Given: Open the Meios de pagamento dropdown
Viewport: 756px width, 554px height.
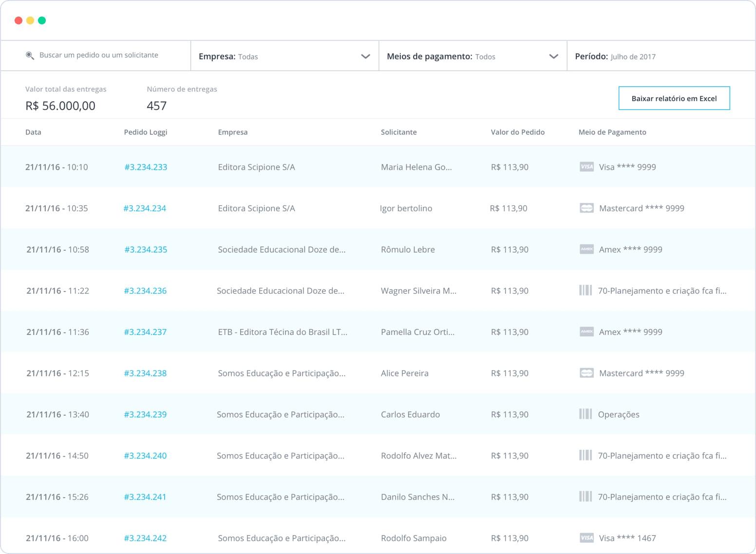Looking at the screenshot, I should click(553, 56).
